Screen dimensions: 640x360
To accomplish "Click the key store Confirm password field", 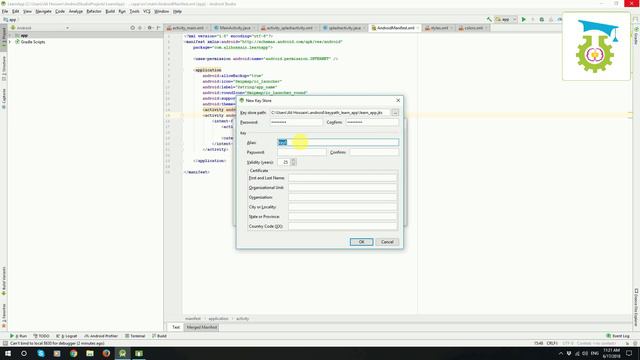I will click(372, 122).
